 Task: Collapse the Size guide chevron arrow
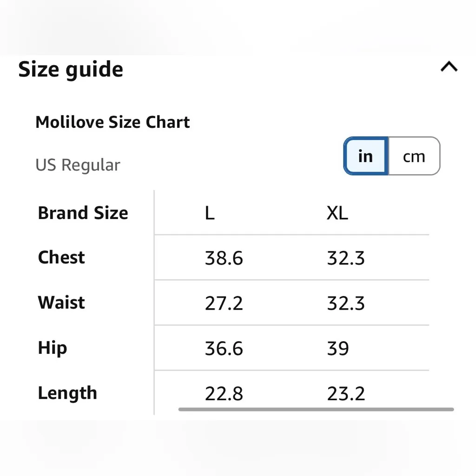tap(449, 67)
